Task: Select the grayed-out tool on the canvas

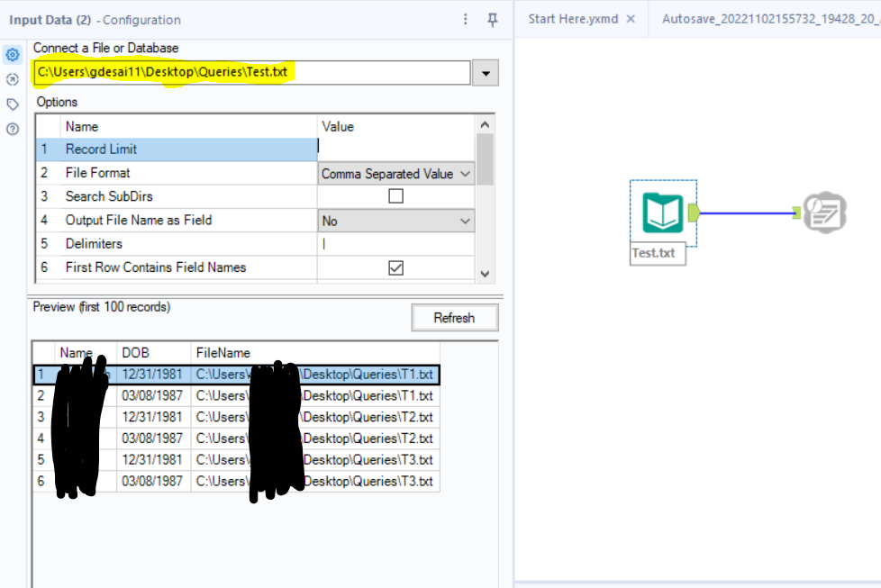Action: pos(825,212)
